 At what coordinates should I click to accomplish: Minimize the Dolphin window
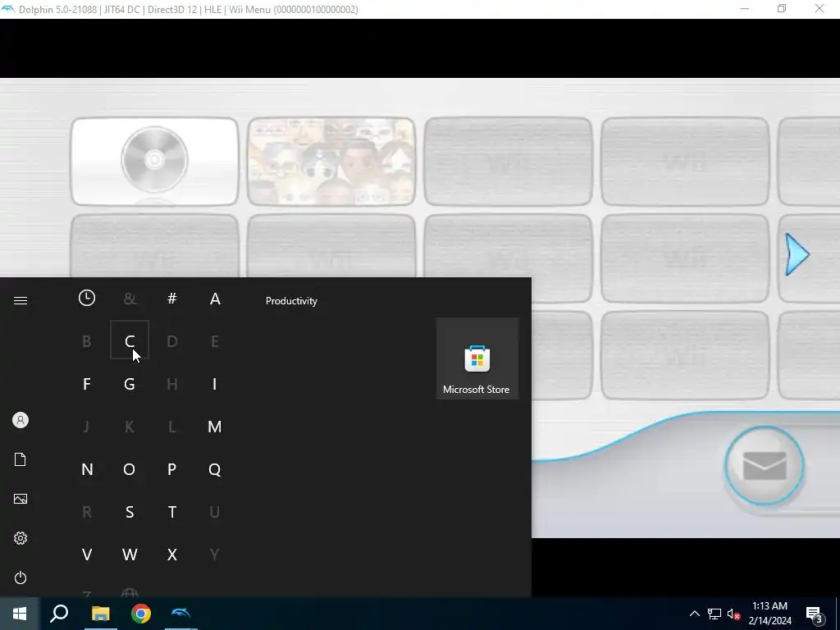click(x=745, y=9)
